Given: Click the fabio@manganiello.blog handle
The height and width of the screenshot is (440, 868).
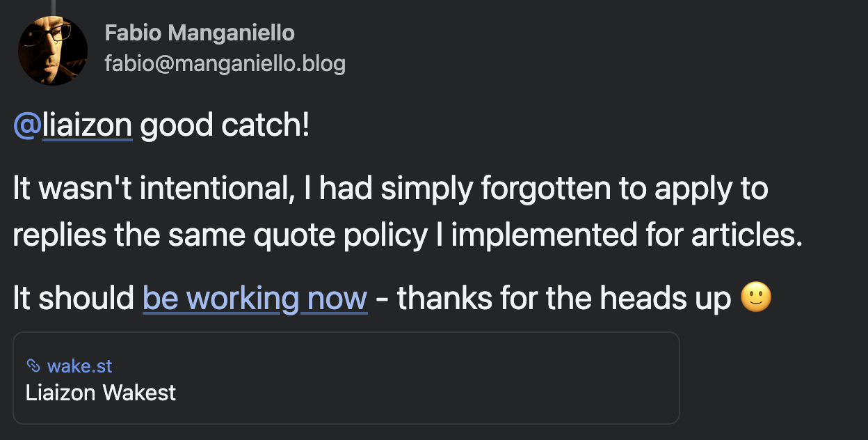Looking at the screenshot, I should pos(225,64).
